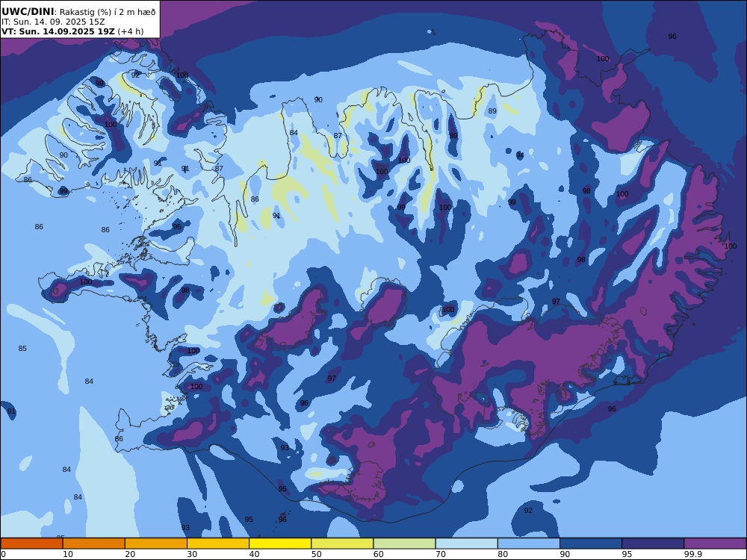Click the 'UWC/DINI: Rakastig (%) í 2 m hæð' title

coord(78,12)
